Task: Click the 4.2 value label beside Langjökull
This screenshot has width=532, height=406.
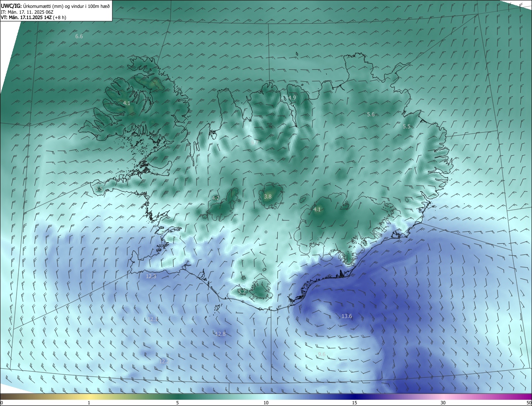Action: pos(216,198)
